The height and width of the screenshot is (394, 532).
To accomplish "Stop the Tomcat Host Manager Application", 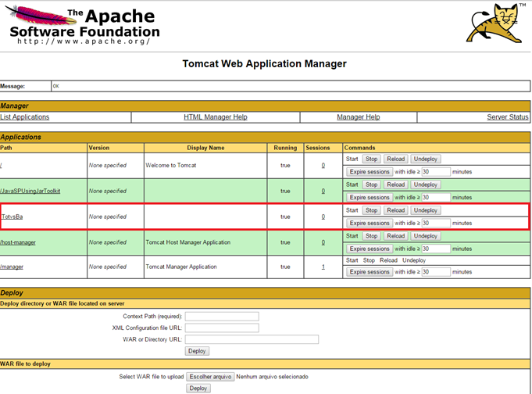I will click(x=372, y=236).
